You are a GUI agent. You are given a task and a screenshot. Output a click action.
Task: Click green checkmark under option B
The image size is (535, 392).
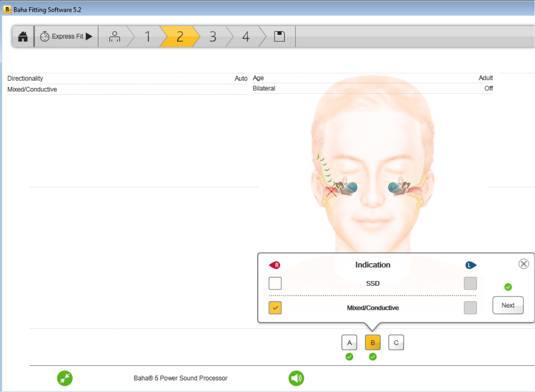click(373, 357)
